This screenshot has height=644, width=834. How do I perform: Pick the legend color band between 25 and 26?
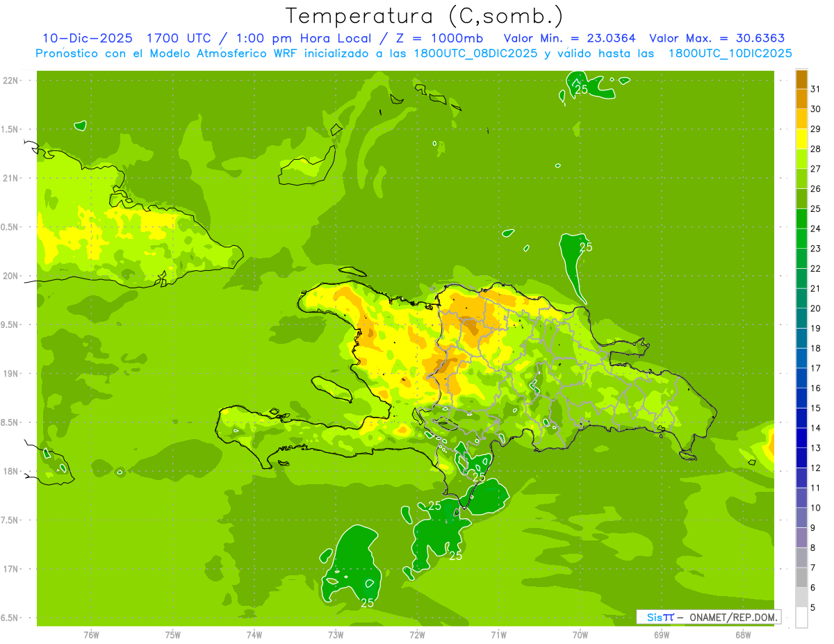point(801,199)
